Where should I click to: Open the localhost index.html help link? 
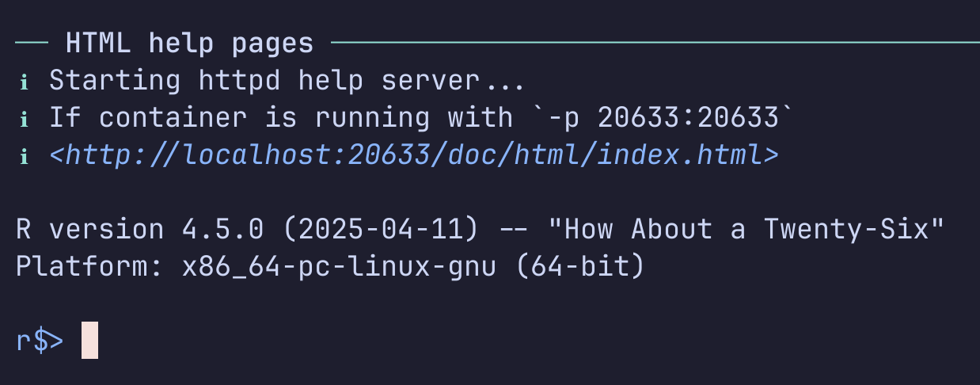(414, 155)
